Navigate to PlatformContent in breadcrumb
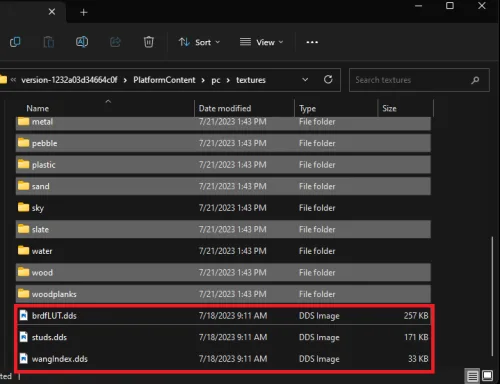The width and height of the screenshot is (500, 384). [164, 80]
